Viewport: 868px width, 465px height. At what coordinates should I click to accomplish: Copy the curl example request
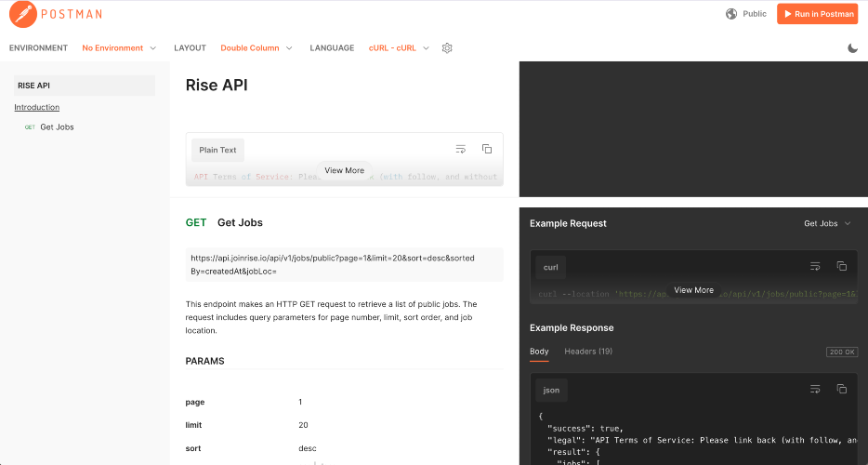841,266
